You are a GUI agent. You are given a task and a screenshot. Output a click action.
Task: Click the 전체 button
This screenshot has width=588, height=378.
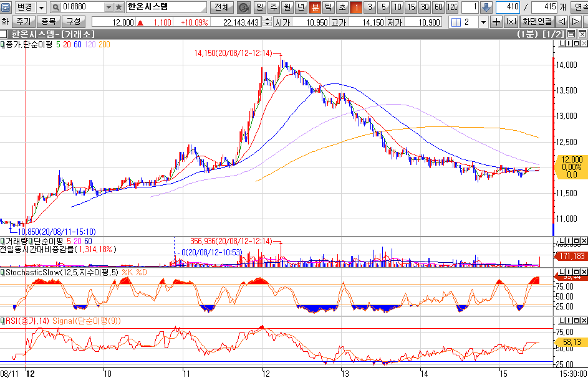[221, 7]
